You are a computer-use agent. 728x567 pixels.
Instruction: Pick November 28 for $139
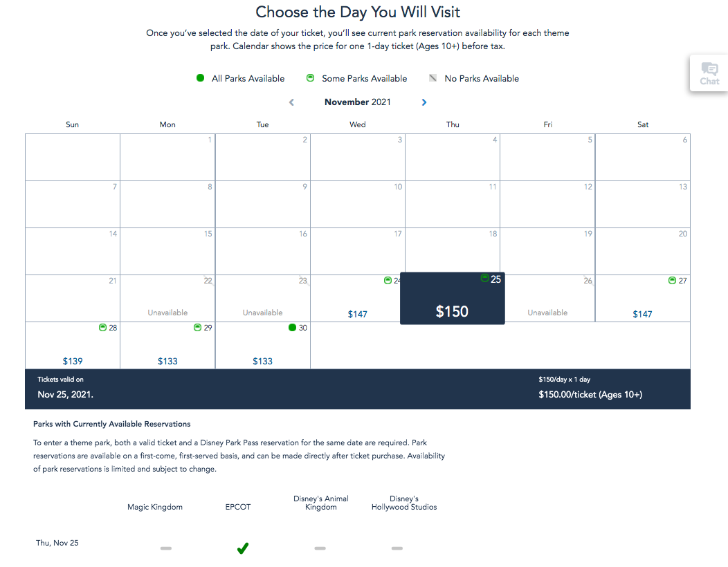73,346
